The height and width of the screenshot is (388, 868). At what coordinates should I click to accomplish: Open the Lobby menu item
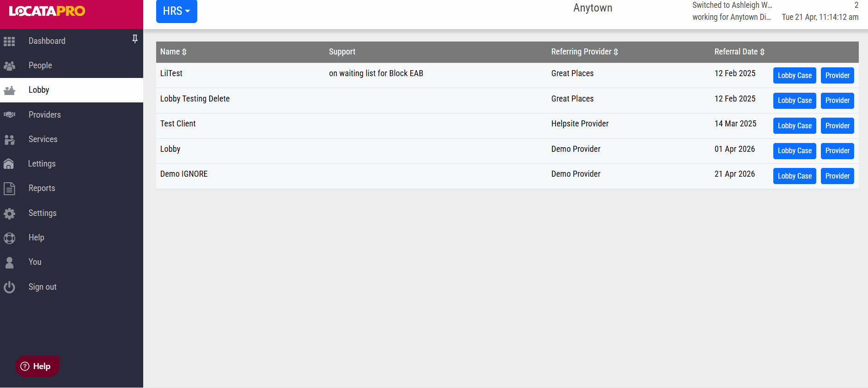pos(39,90)
